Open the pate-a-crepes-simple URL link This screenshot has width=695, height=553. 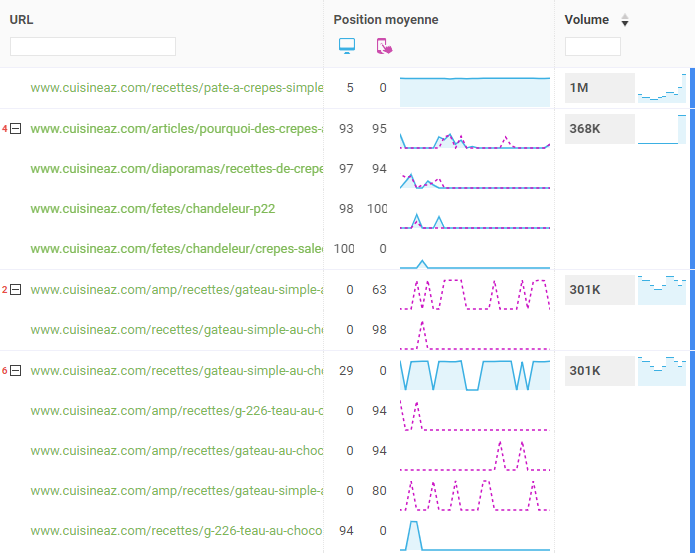[x=177, y=88]
